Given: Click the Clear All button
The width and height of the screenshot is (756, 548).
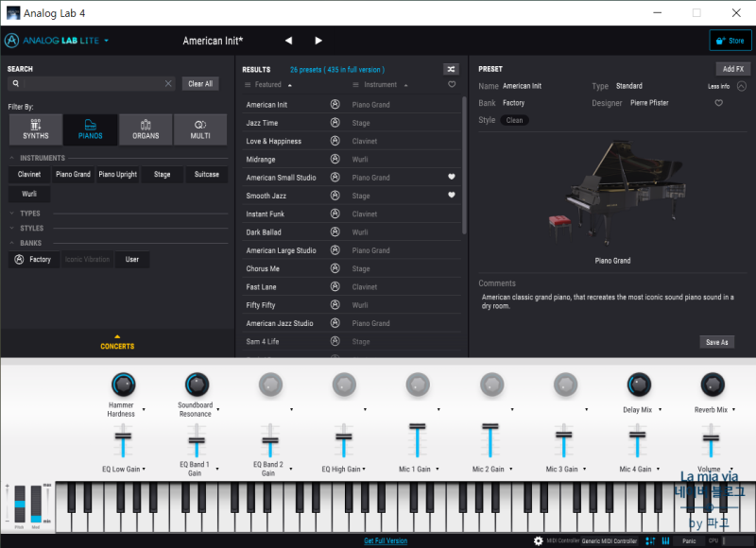Looking at the screenshot, I should 200,84.
